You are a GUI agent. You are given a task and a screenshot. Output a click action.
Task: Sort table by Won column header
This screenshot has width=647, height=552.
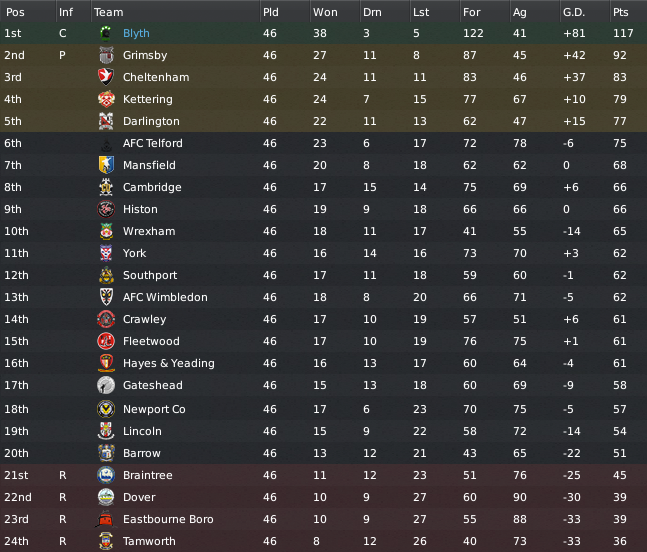pyautogui.click(x=325, y=12)
